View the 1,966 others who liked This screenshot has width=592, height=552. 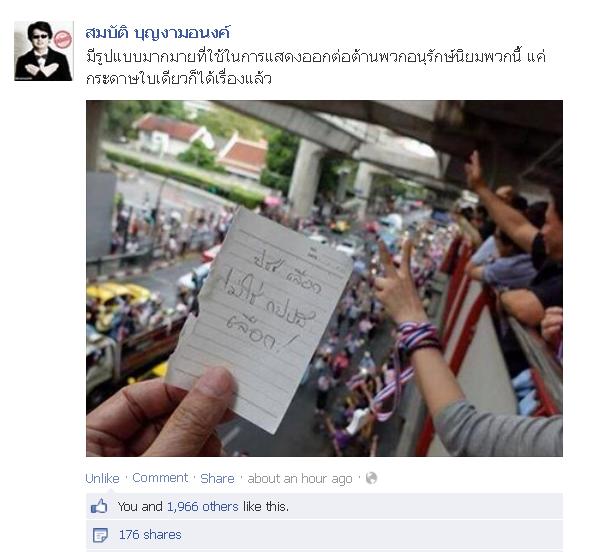(x=203, y=507)
